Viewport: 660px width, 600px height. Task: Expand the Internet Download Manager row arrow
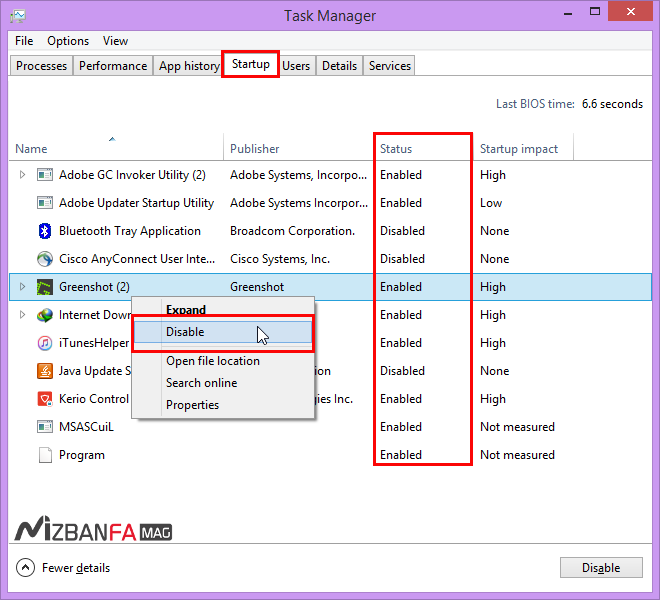click(x=23, y=315)
